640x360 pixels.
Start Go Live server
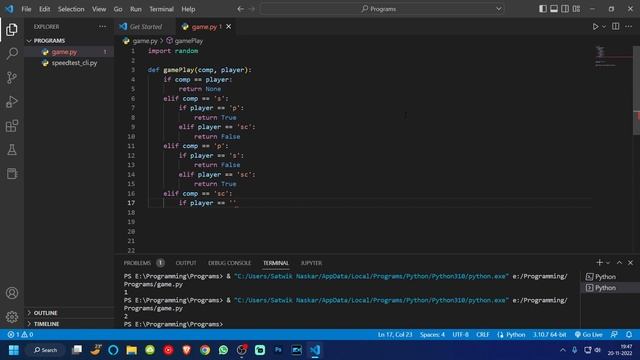tap(588, 335)
